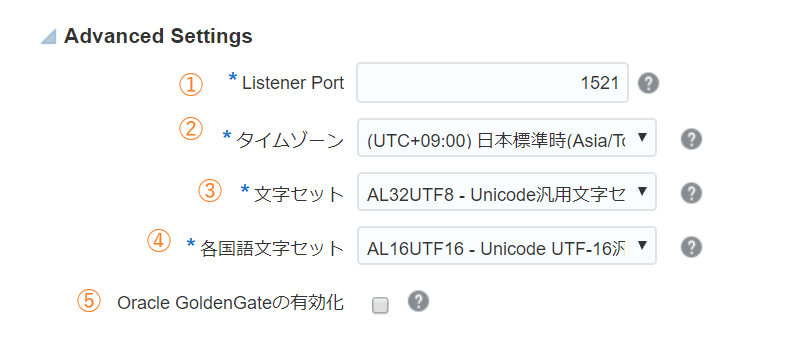Click help icon beside Listener Port
This screenshot has height=360, width=806.
pyautogui.click(x=648, y=83)
